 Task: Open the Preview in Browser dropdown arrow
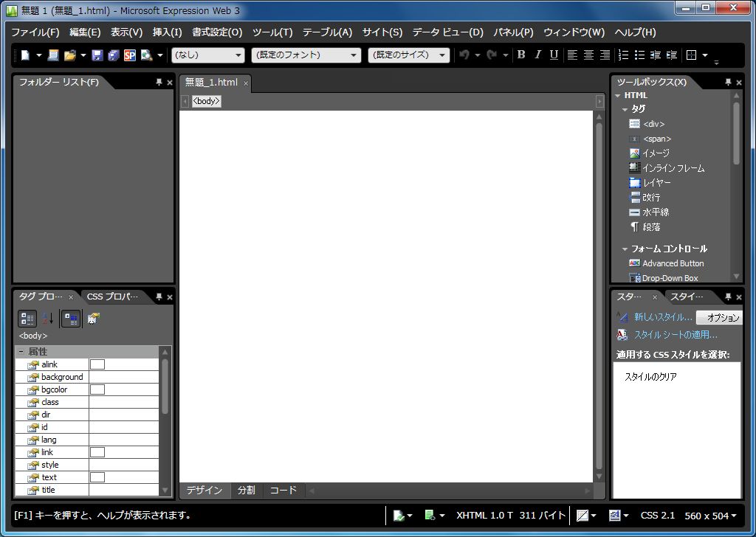pos(159,55)
